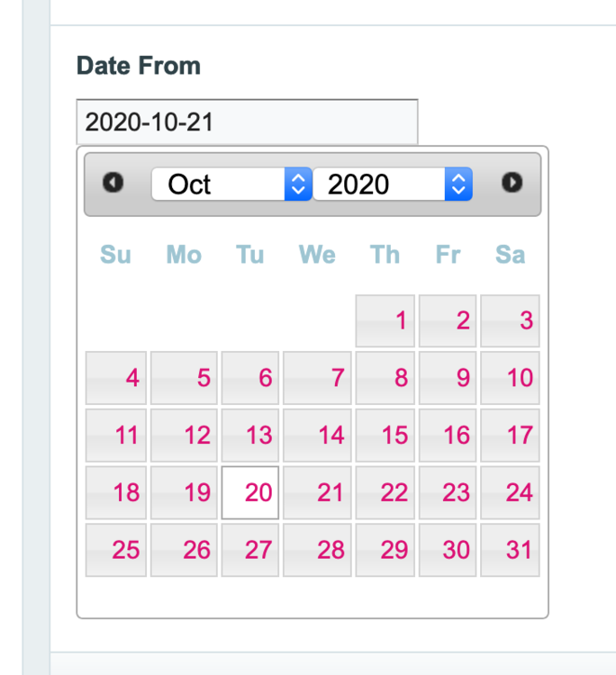Choose day 30 in the datepicker
616x675 pixels.
448,550
